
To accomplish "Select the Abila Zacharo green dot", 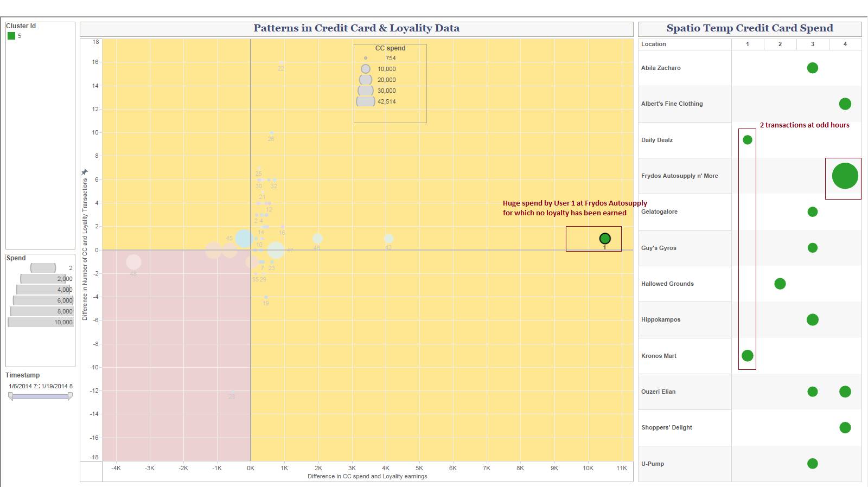I will point(812,68).
